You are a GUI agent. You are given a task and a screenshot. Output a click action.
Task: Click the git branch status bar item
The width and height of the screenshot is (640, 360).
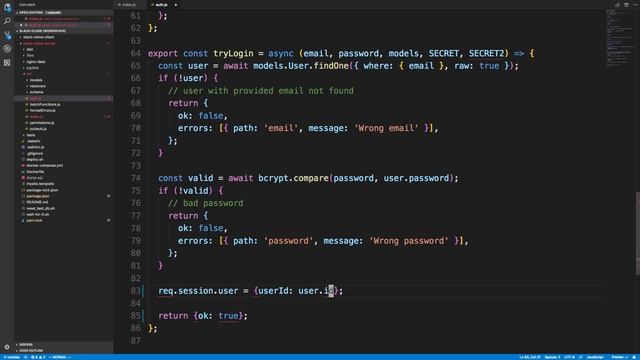point(12,357)
